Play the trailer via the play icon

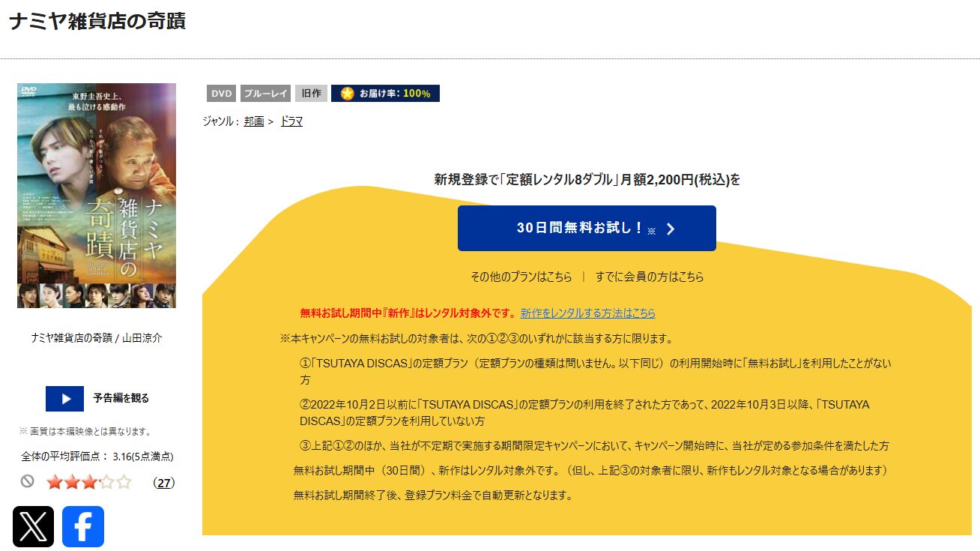tap(64, 399)
